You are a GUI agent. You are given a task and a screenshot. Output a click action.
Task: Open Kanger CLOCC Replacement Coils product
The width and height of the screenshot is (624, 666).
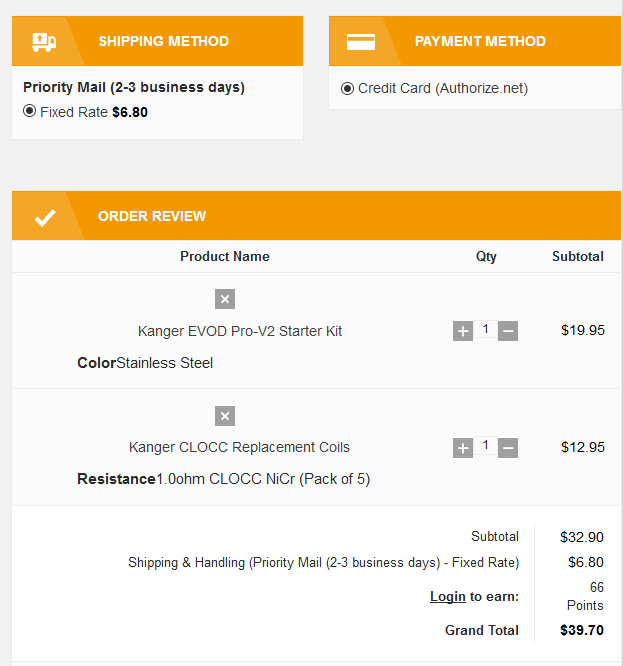click(x=239, y=447)
